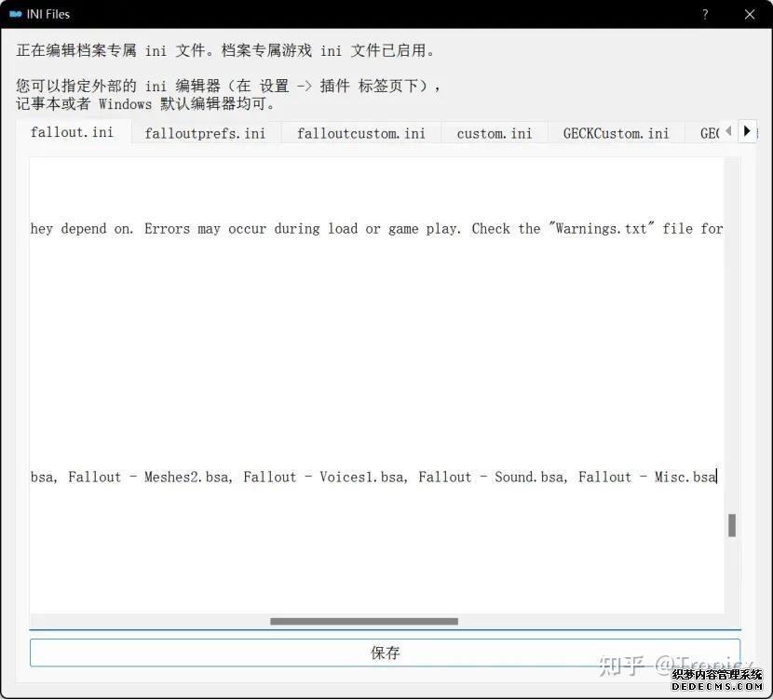Click the question mark help button
The width and height of the screenshot is (773, 700).
click(x=706, y=14)
